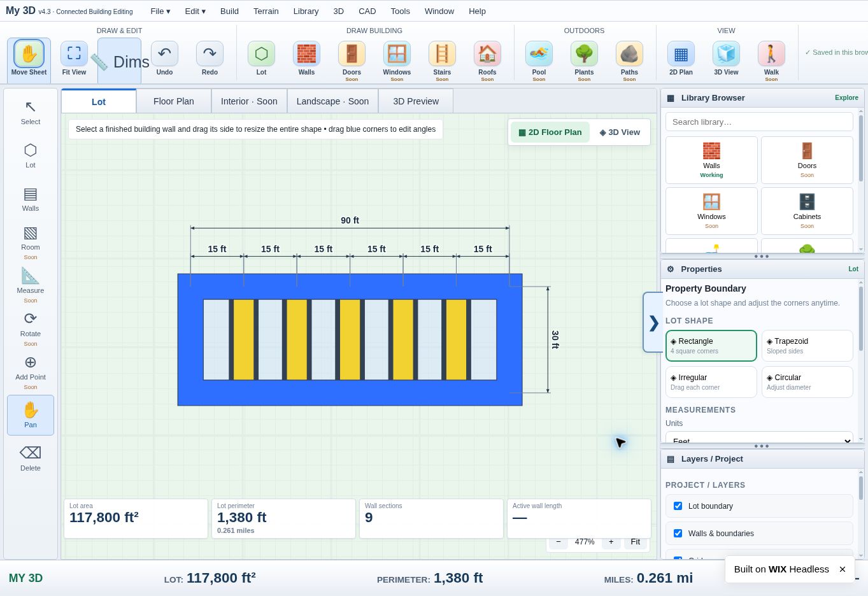Open the Pool outdoor tool

point(539,60)
